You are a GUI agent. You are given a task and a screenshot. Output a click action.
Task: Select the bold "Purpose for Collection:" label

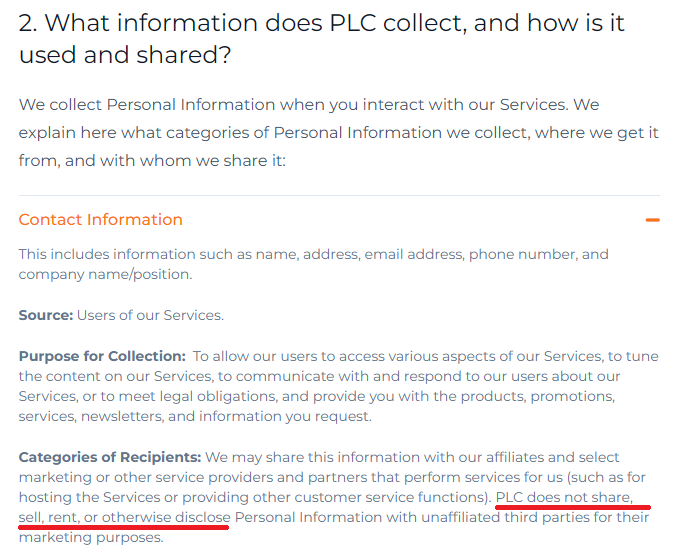102,356
